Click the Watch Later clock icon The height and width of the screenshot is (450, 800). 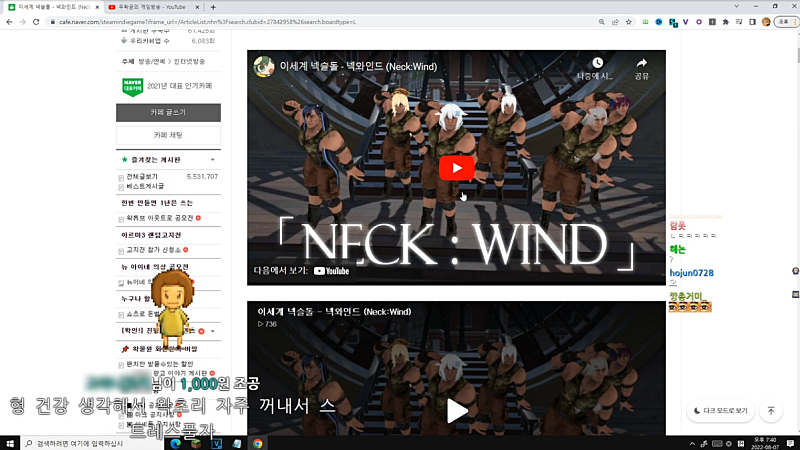597,64
